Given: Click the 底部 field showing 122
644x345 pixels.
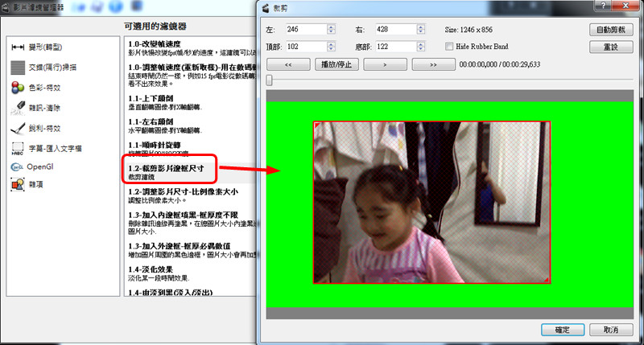Looking at the screenshot, I should point(396,47).
